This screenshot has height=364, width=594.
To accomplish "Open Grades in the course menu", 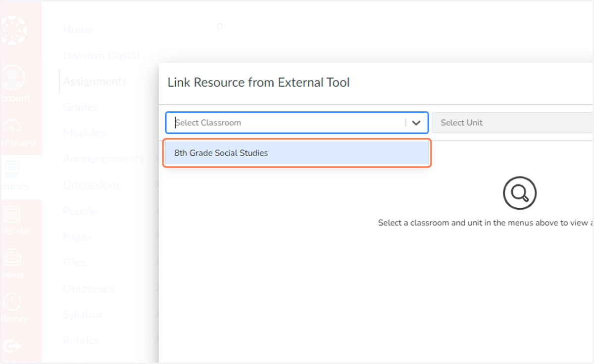I will [80, 107].
